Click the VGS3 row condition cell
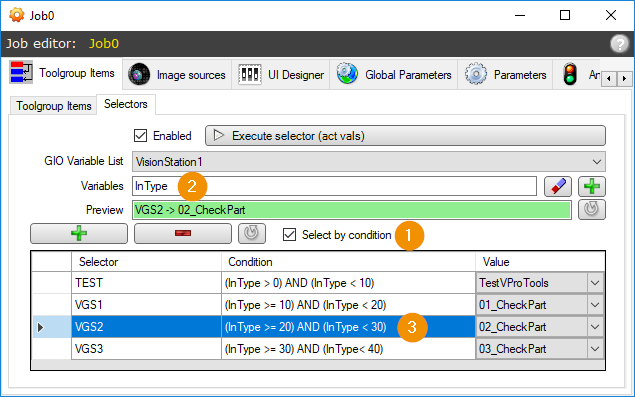Image resolution: width=635 pixels, height=397 pixels. (x=348, y=348)
